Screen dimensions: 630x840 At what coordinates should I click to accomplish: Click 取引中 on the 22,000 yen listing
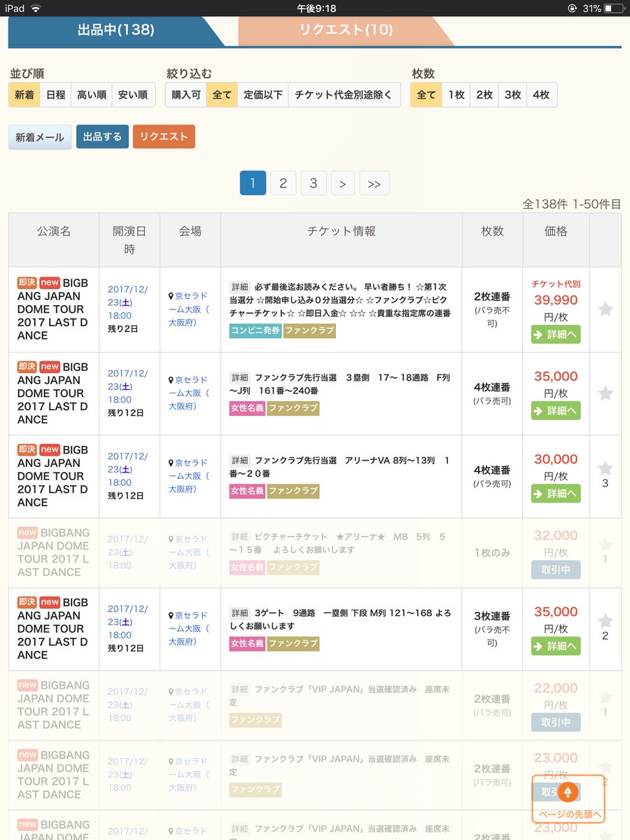(556, 722)
